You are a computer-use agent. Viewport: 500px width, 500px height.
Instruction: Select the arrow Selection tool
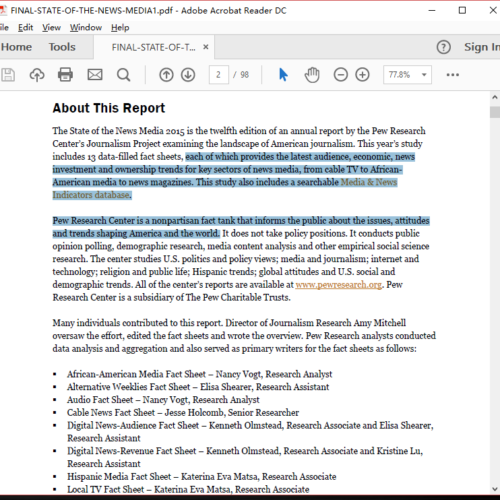283,74
